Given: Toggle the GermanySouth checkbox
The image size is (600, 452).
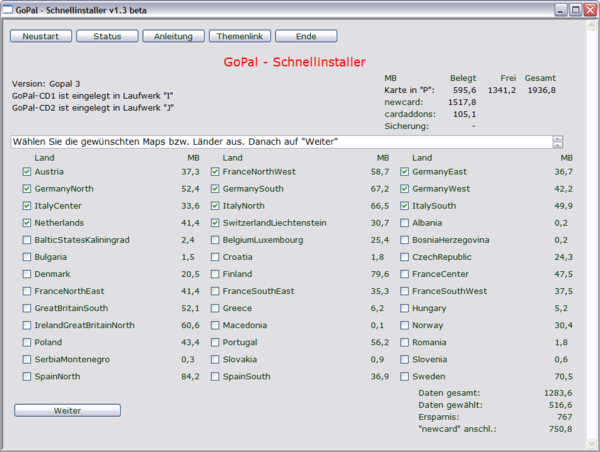Looking at the screenshot, I should 215,189.
